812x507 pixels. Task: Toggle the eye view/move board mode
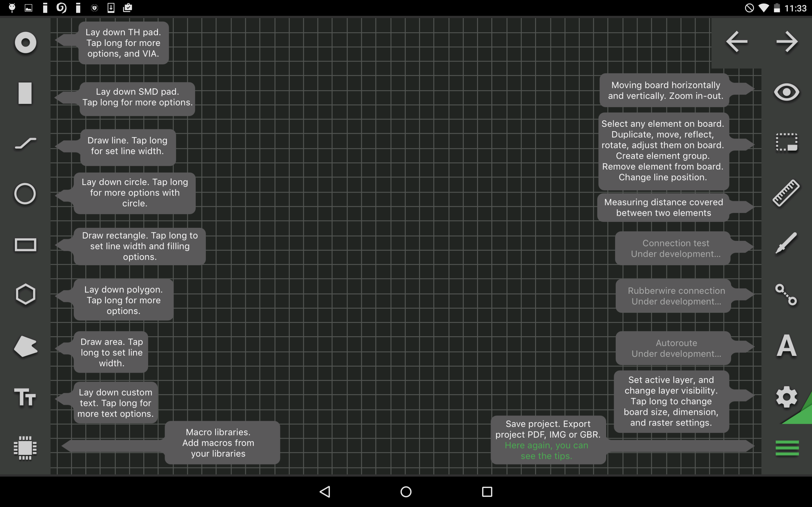pos(787,92)
